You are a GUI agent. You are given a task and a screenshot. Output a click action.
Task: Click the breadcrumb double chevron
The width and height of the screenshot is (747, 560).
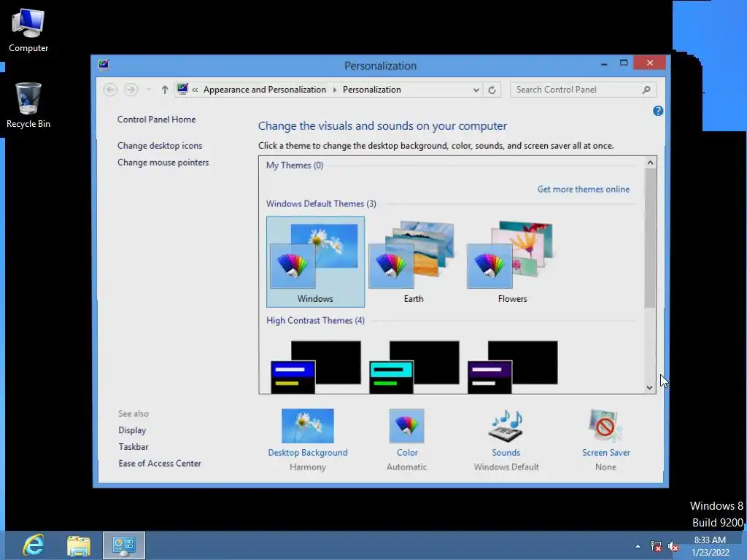(195, 90)
